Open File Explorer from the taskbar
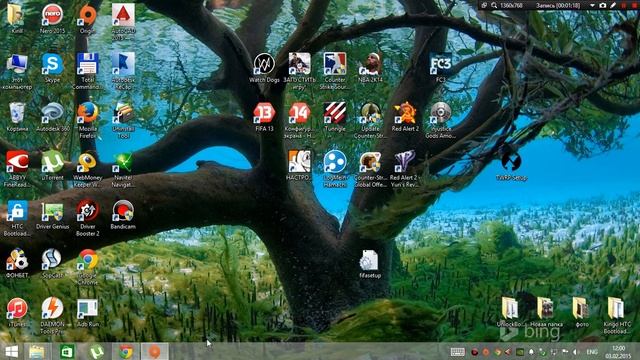Screen dimensions: 640x360 tap(37, 351)
